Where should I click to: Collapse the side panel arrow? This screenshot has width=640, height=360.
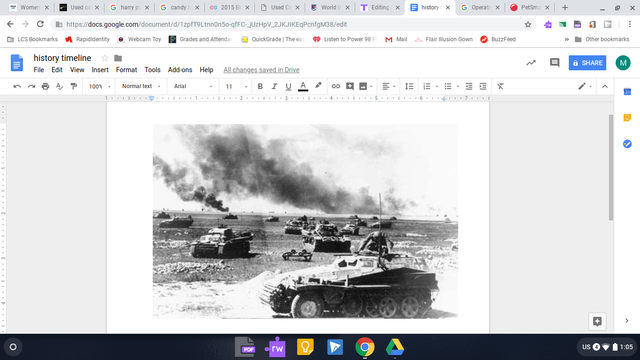click(627, 321)
